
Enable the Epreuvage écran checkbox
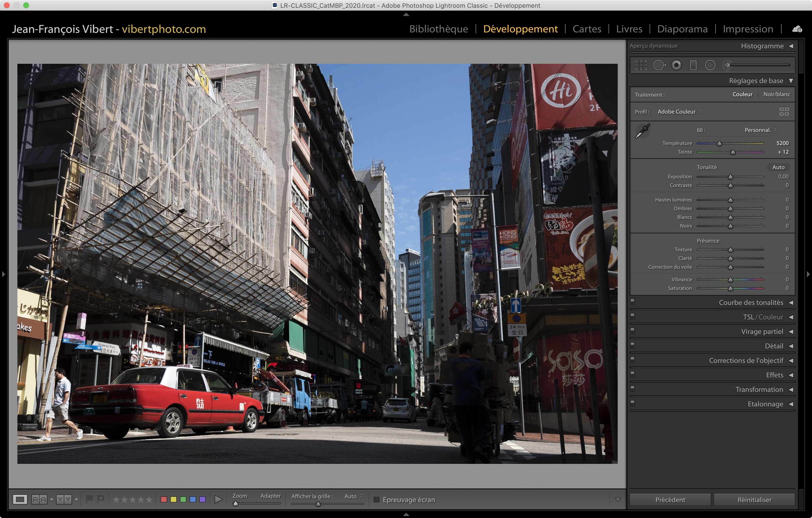tap(377, 499)
